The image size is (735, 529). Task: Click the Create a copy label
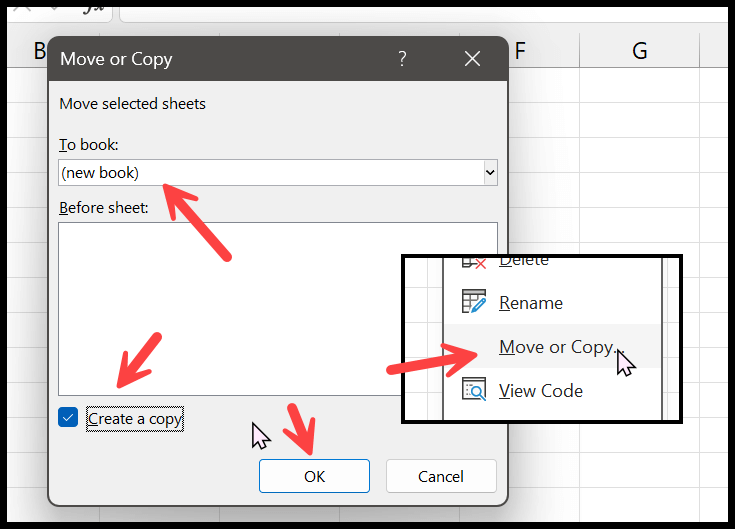[135, 419]
